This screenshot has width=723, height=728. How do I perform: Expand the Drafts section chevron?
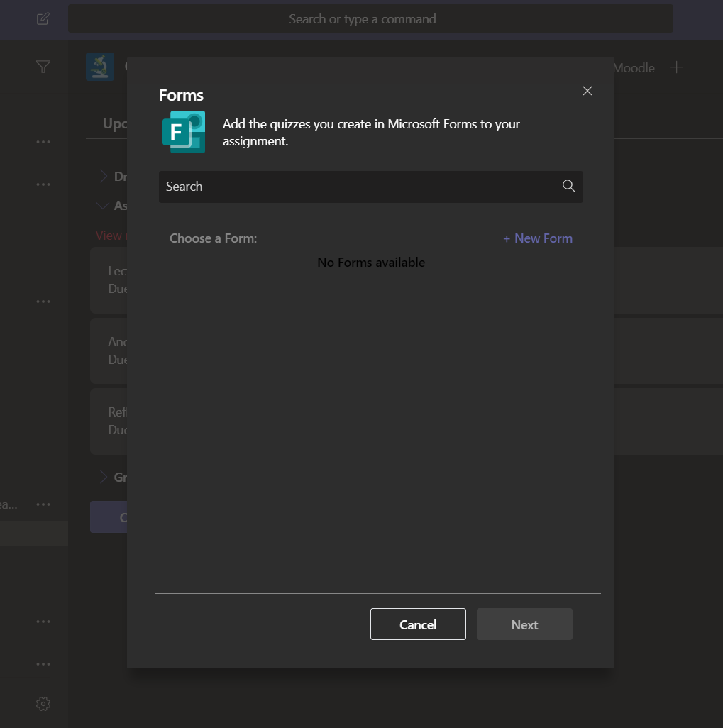(103, 176)
